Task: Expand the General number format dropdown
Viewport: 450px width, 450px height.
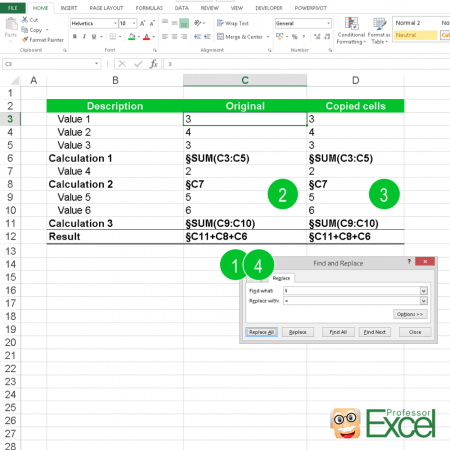Action: pos(328,23)
